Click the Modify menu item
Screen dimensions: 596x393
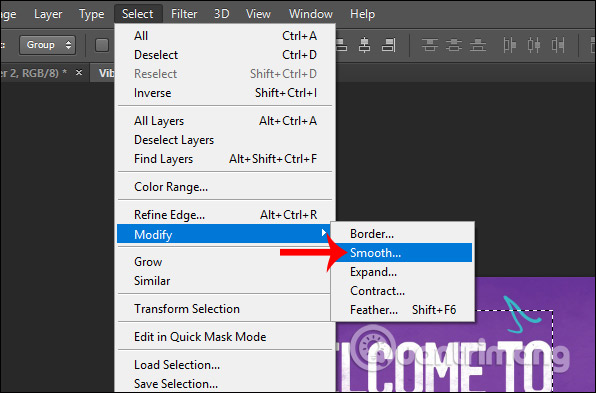pos(224,234)
